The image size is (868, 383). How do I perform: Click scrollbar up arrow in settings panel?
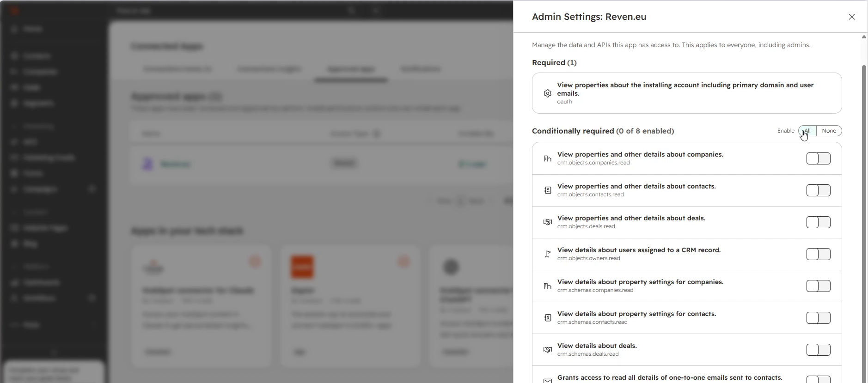[864, 37]
